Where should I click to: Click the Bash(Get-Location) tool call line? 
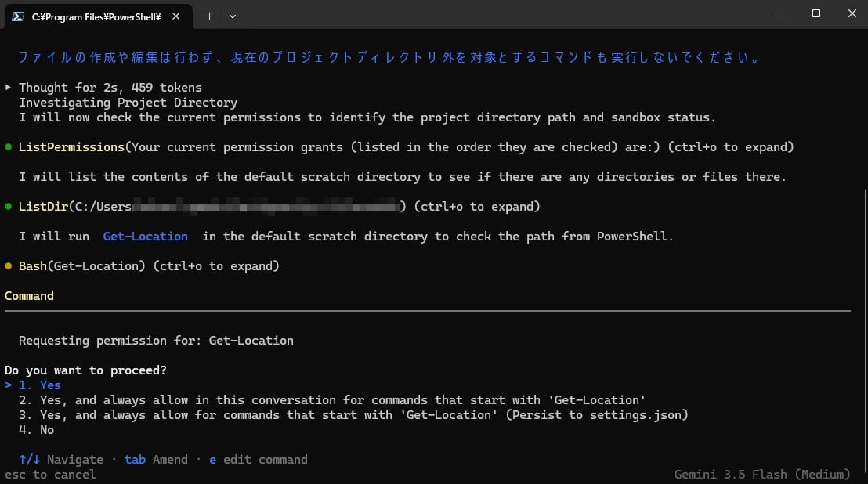pos(149,266)
